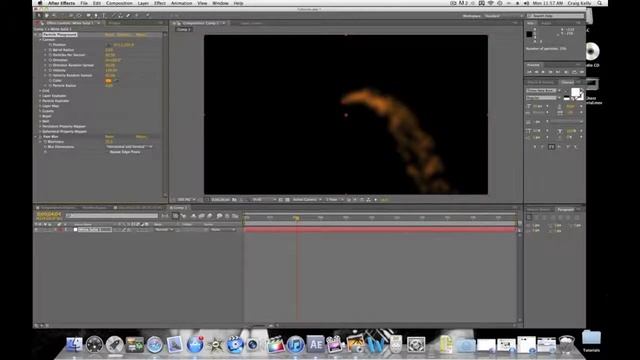Screen dimensions: 640x360
Task: Open the Animation menu
Action: (181, 3)
